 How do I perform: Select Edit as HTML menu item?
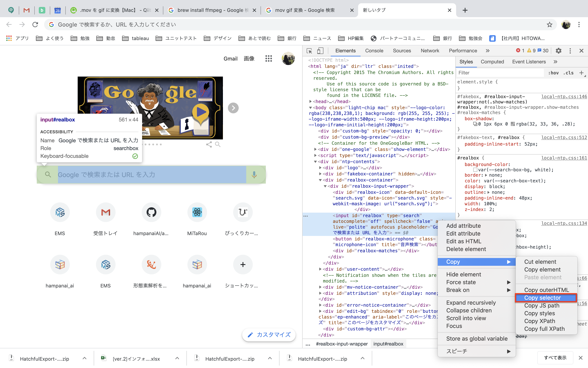pos(477,241)
